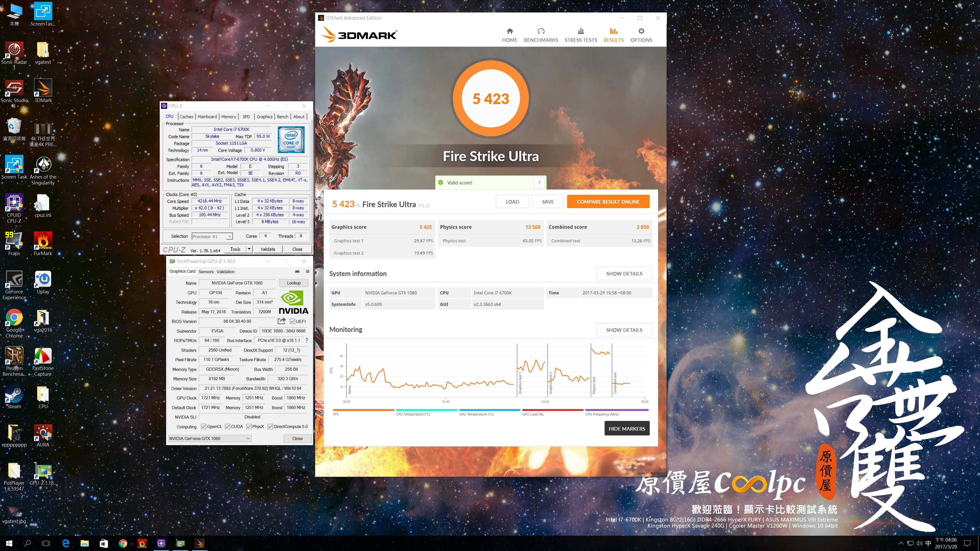Screen dimensions: 980x551
Task: Switch to the Mainboard tab in CPU-Z
Action: coord(207,117)
